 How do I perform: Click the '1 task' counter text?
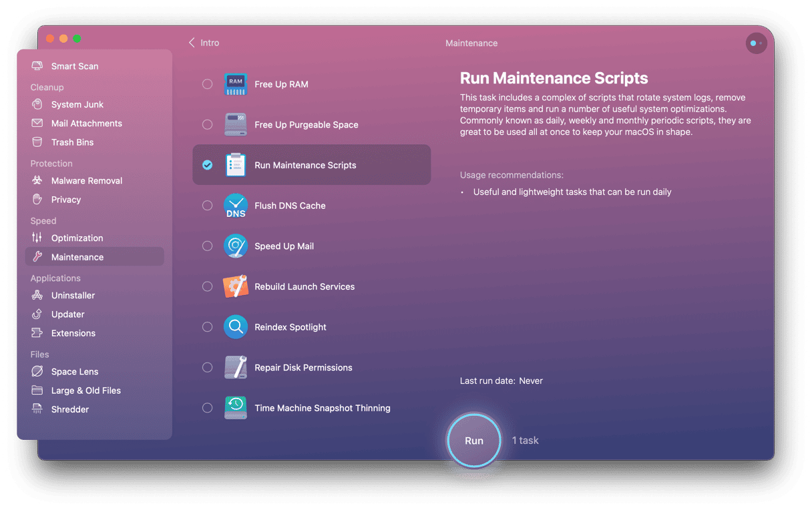526,441
